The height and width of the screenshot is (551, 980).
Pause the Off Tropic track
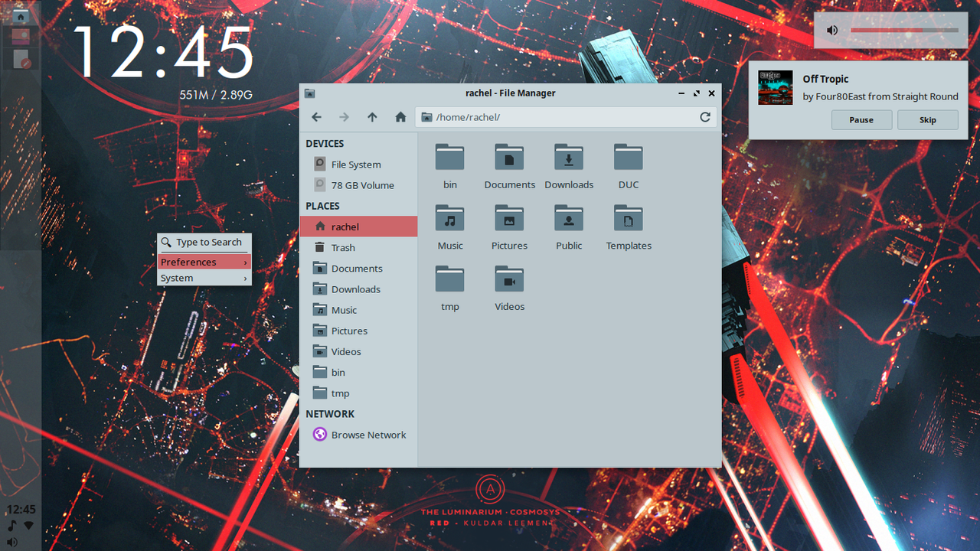click(861, 120)
